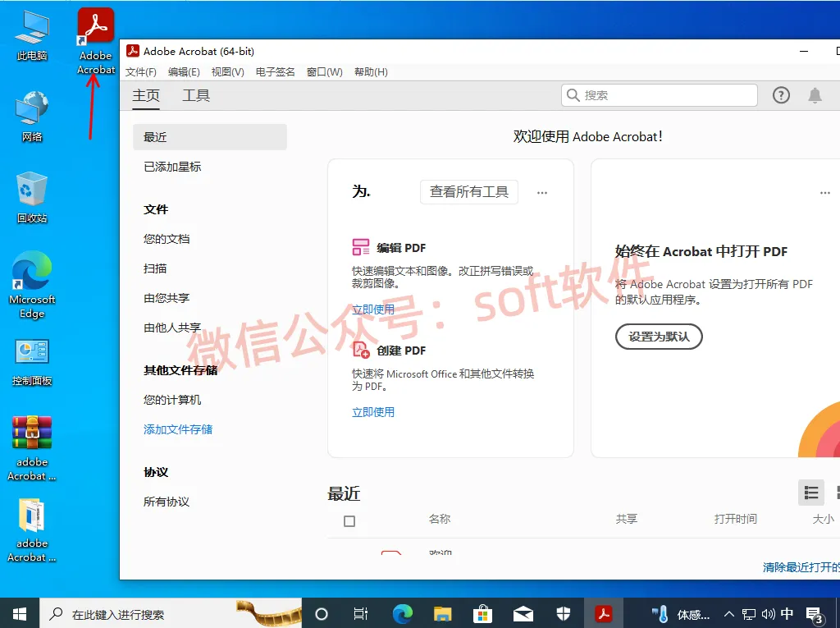
Task: Open 您的文档 in the sidebar
Action: 166,239
